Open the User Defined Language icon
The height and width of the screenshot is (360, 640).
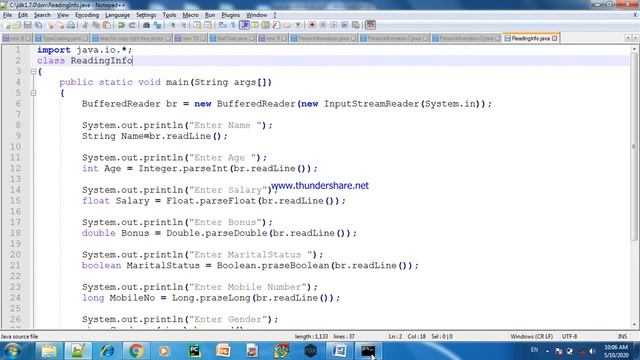(255, 25)
